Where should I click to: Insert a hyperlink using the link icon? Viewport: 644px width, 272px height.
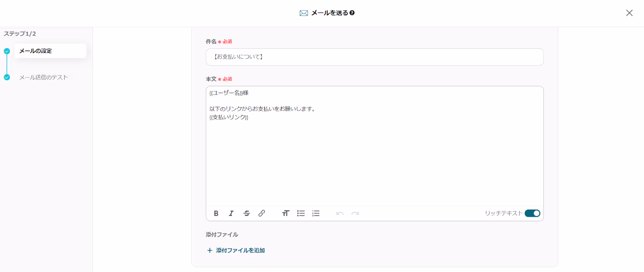click(262, 213)
